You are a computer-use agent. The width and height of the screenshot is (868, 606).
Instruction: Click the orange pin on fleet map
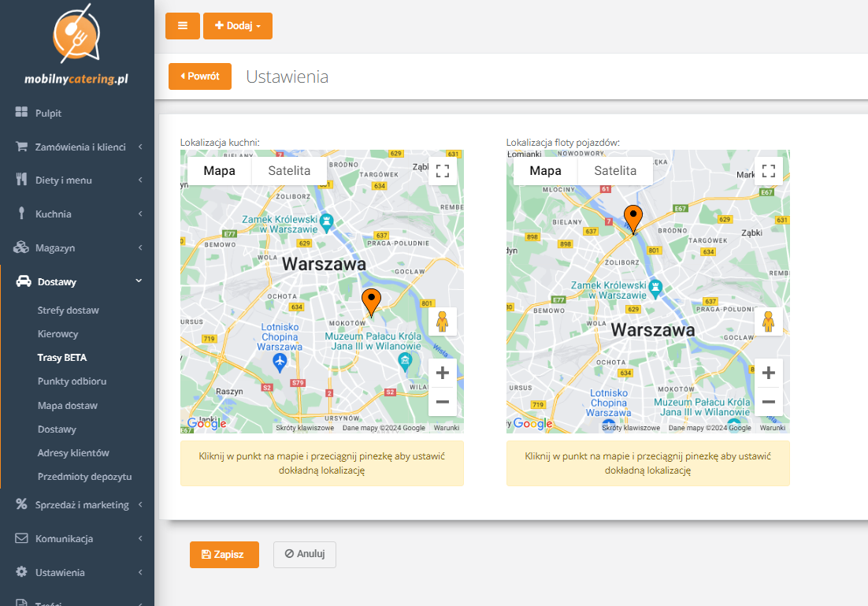633,218
